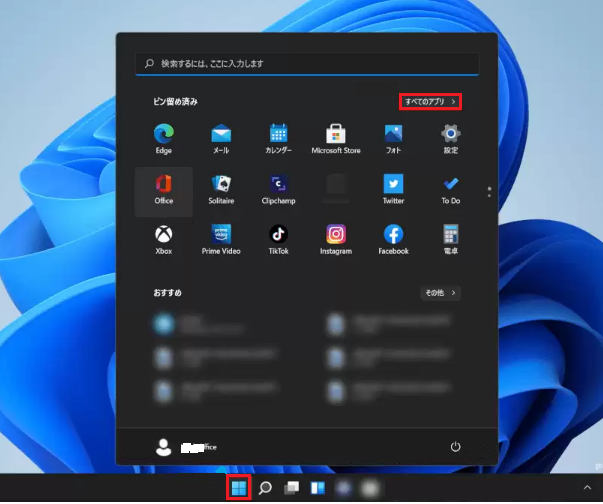Image resolution: width=603 pixels, height=504 pixels.
Task: Open Solitaire card game
Action: (221, 190)
